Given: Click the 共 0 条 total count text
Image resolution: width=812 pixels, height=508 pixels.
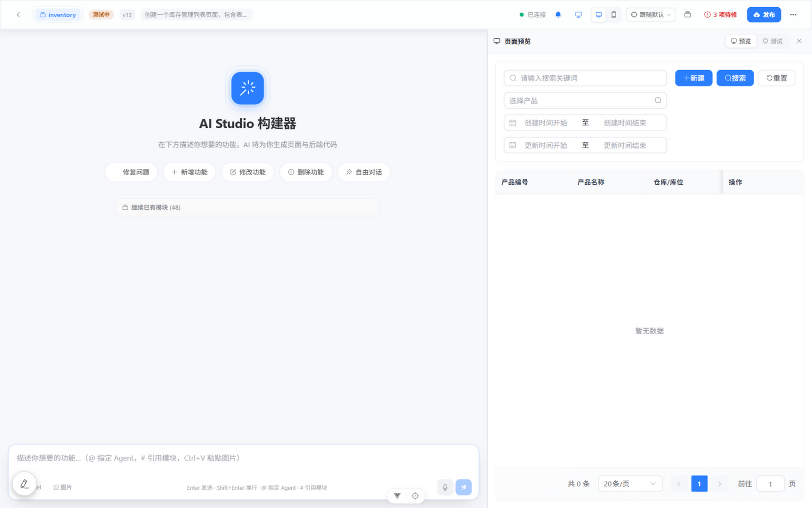Looking at the screenshot, I should click(579, 484).
